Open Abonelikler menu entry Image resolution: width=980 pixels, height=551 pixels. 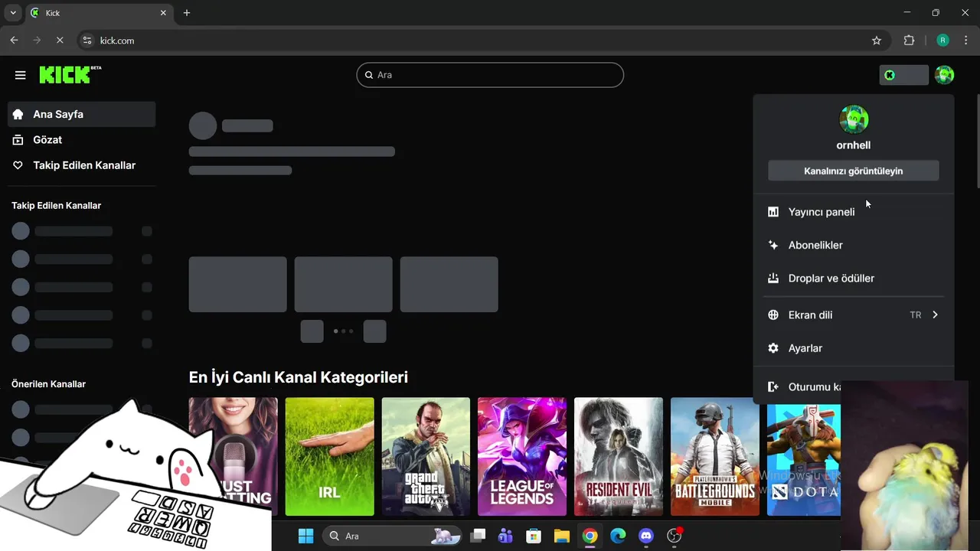854,245
